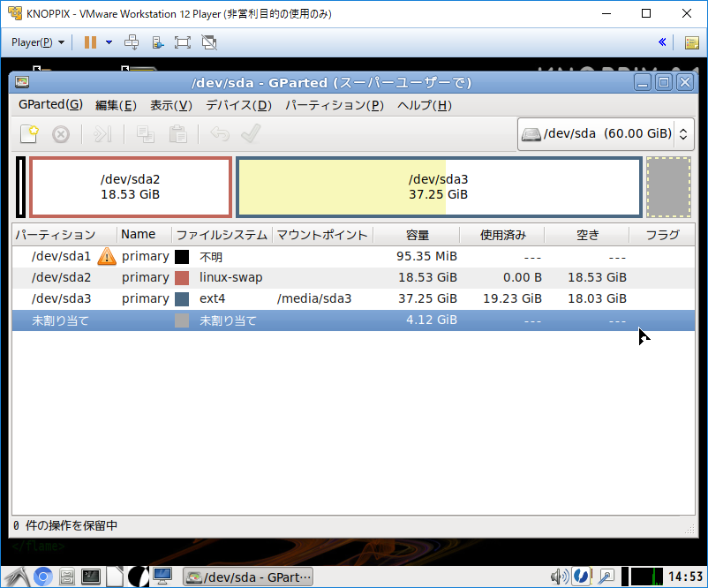Pause the virtual machine in VMware
The width and height of the screenshot is (708, 588).
click(90, 42)
